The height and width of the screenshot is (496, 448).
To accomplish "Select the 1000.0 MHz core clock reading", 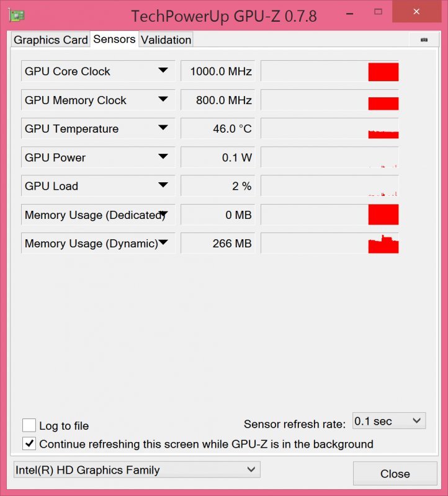I will [x=217, y=71].
